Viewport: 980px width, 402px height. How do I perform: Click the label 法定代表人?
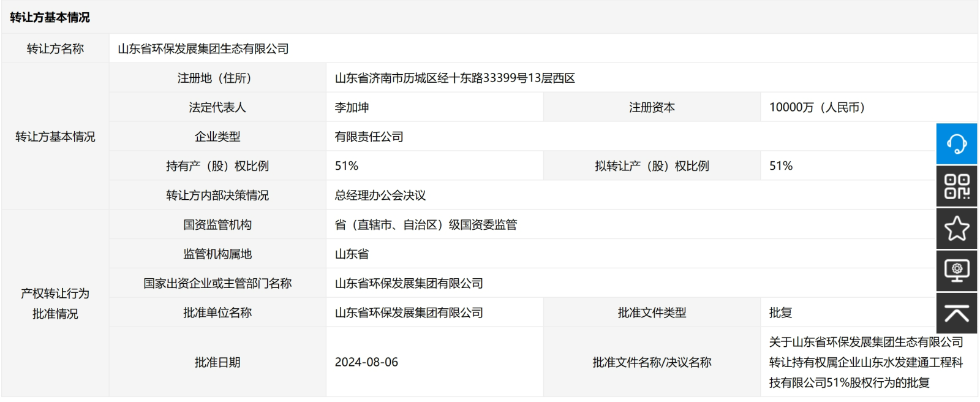pos(217,107)
